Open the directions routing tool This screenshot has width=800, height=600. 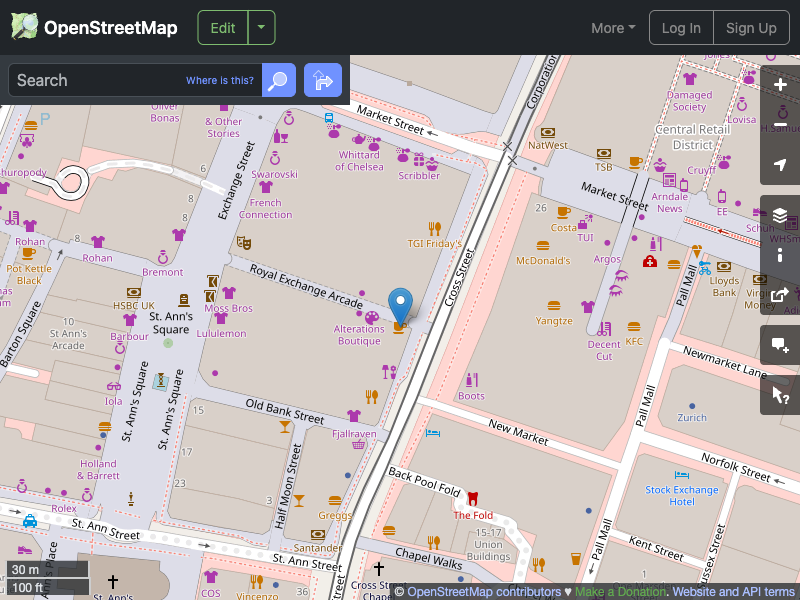(x=322, y=80)
